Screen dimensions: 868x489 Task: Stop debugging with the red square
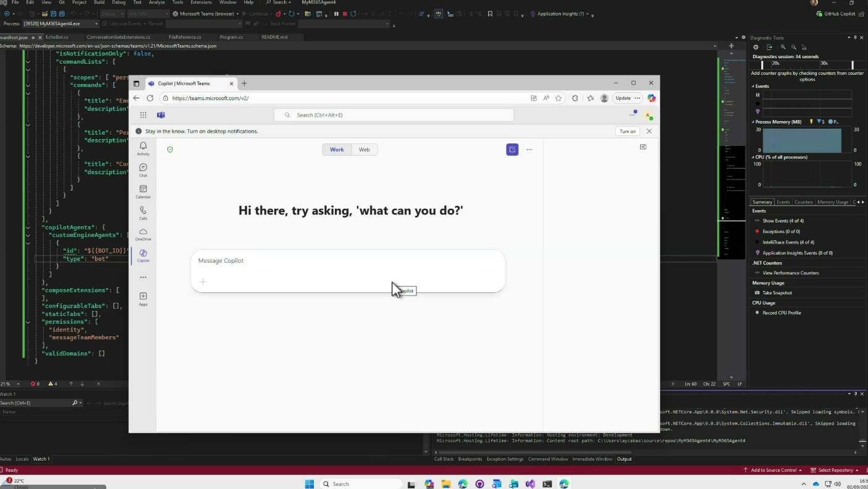tap(345, 14)
